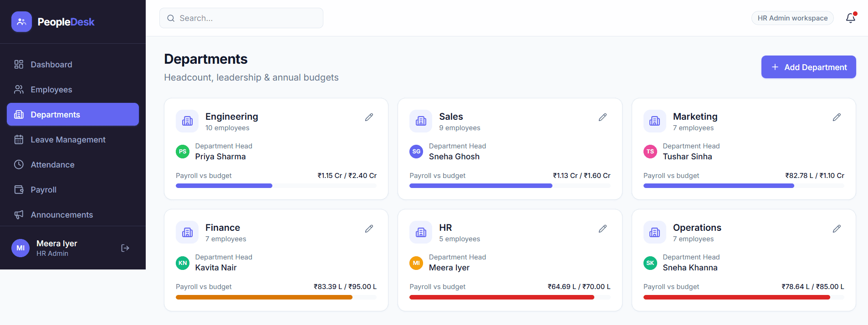Click the logout icon beside Meera Iyer
Image resolution: width=868 pixels, height=325 pixels.
pos(125,248)
